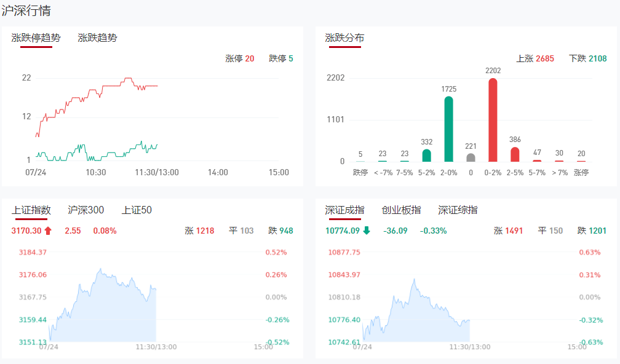Select the 创业板指 tab

tap(401, 210)
